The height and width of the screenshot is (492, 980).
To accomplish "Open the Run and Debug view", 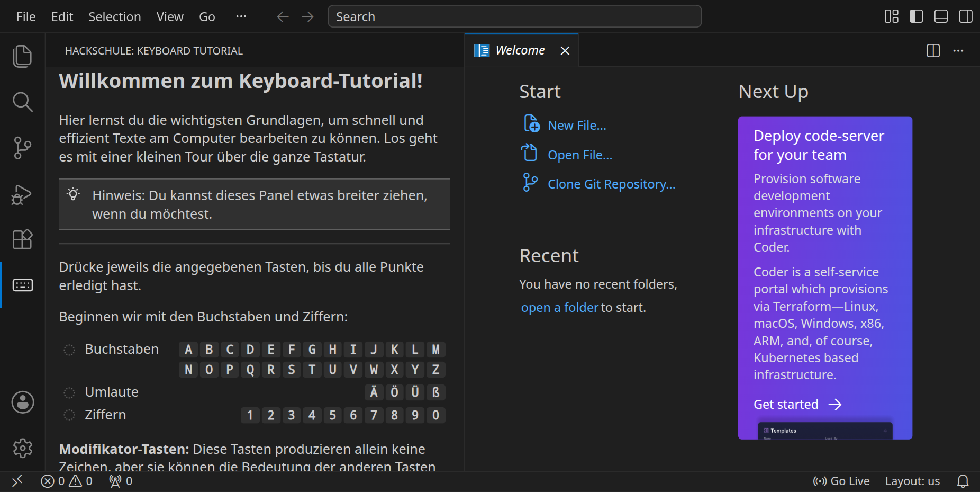I will (x=22, y=194).
